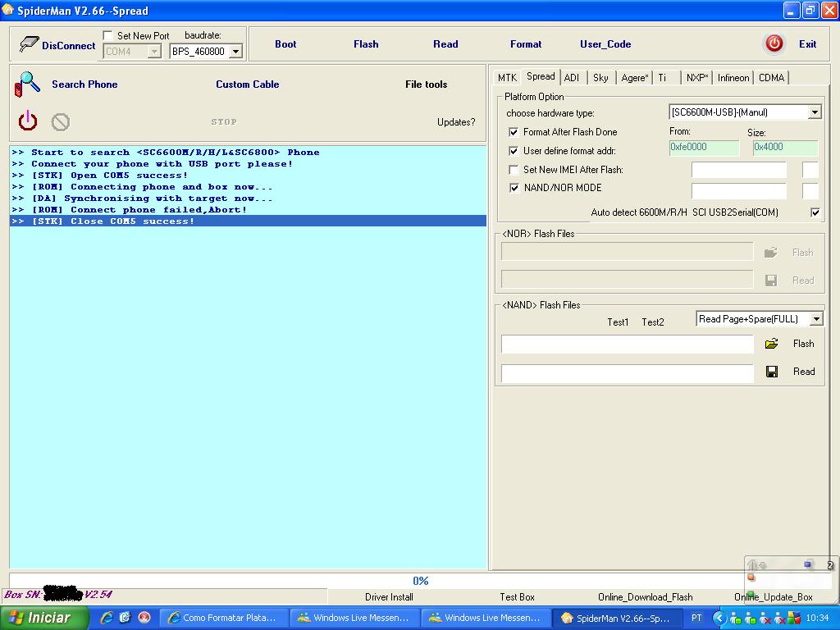The image size is (840, 630).
Task: Click the NAND flash file path field
Action: coord(628,344)
